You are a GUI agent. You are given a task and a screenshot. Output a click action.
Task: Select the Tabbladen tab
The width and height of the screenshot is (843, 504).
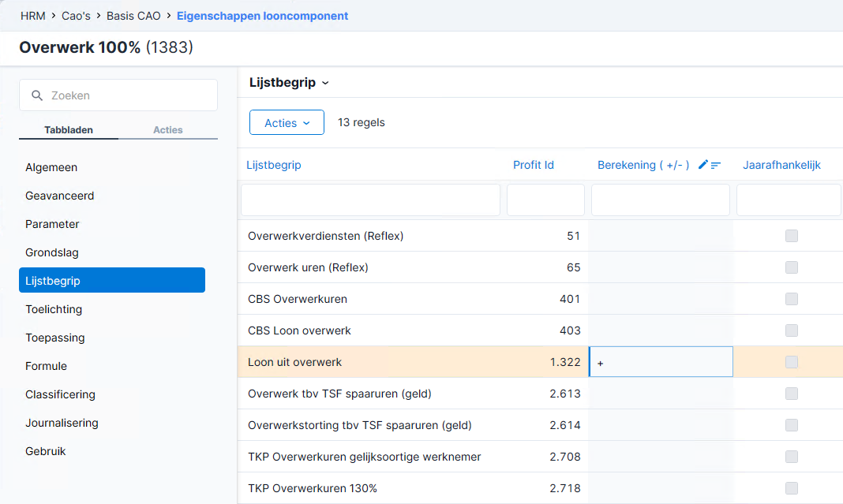click(x=69, y=130)
